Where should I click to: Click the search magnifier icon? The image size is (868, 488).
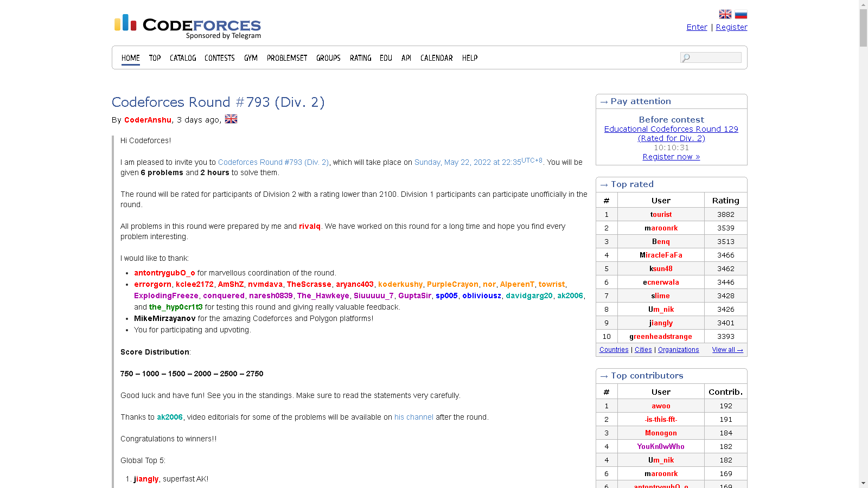point(686,58)
